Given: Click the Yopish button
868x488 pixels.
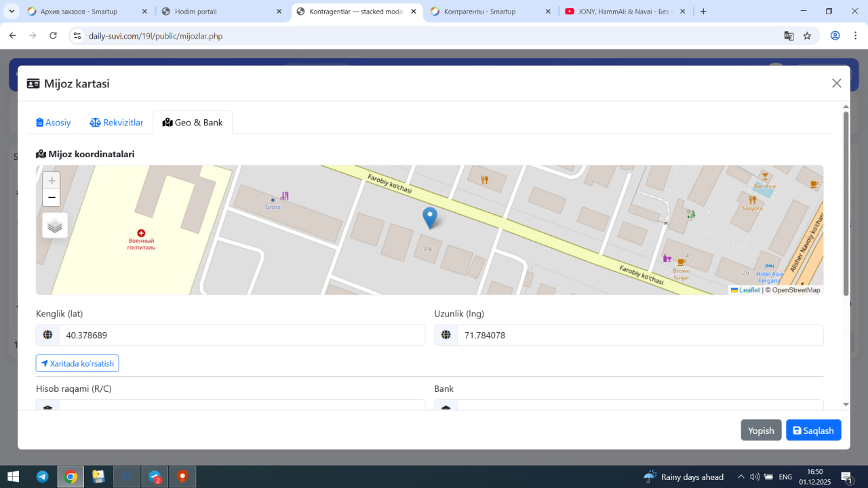Looking at the screenshot, I should click(761, 430).
